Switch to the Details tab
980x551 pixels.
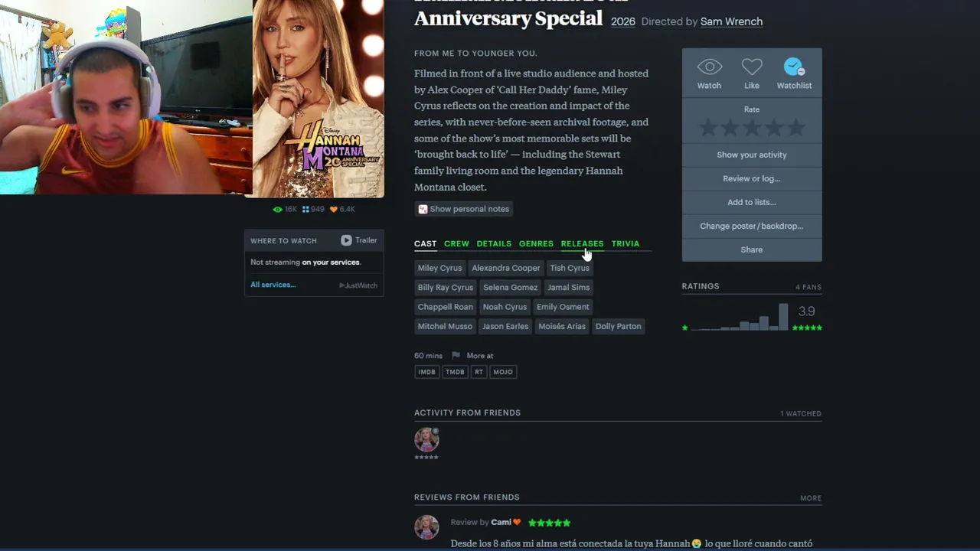click(494, 243)
